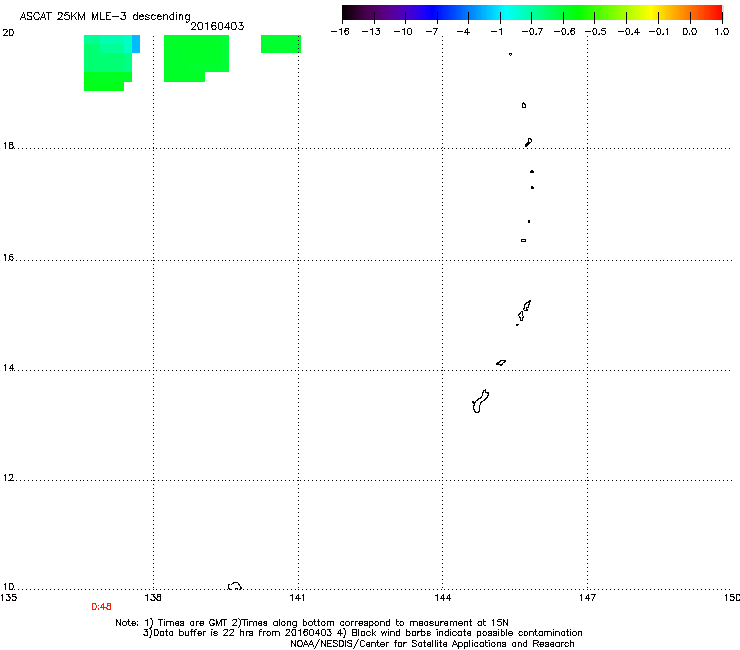Click the longitude 138 axis label

click(x=153, y=598)
